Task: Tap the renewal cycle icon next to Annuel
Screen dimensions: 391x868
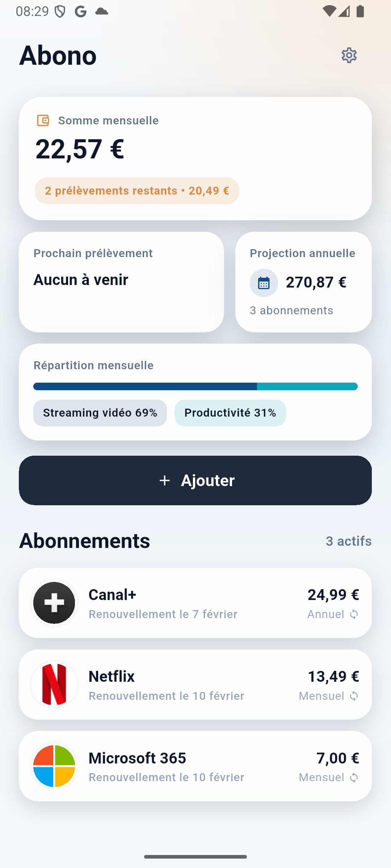Action: tap(354, 614)
